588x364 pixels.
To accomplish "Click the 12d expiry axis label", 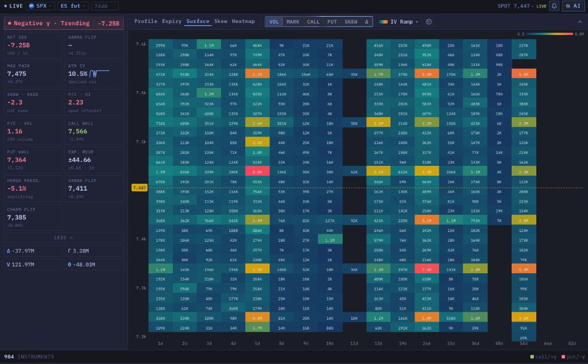I will (x=378, y=343).
